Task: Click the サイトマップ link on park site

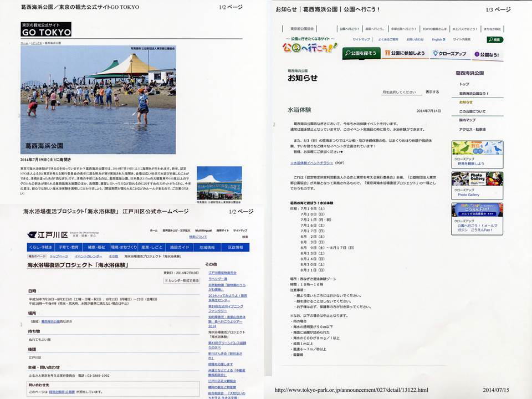Action: pos(361,39)
